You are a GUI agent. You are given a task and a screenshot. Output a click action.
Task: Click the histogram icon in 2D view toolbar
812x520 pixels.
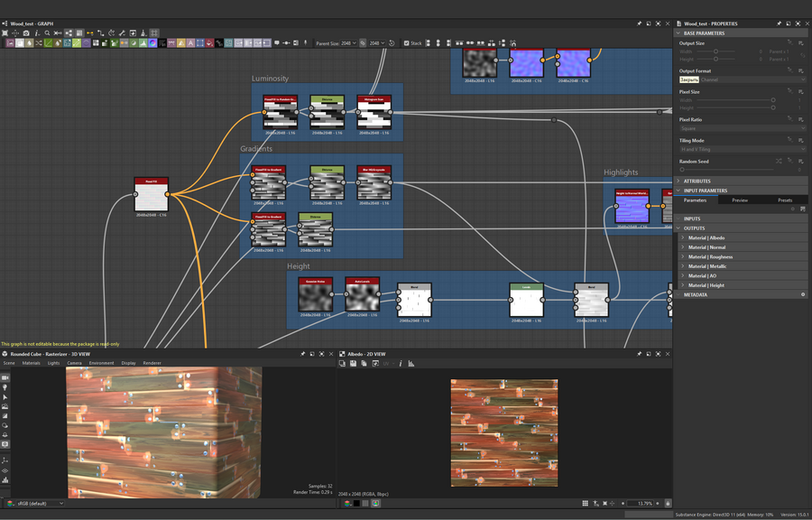coord(411,364)
